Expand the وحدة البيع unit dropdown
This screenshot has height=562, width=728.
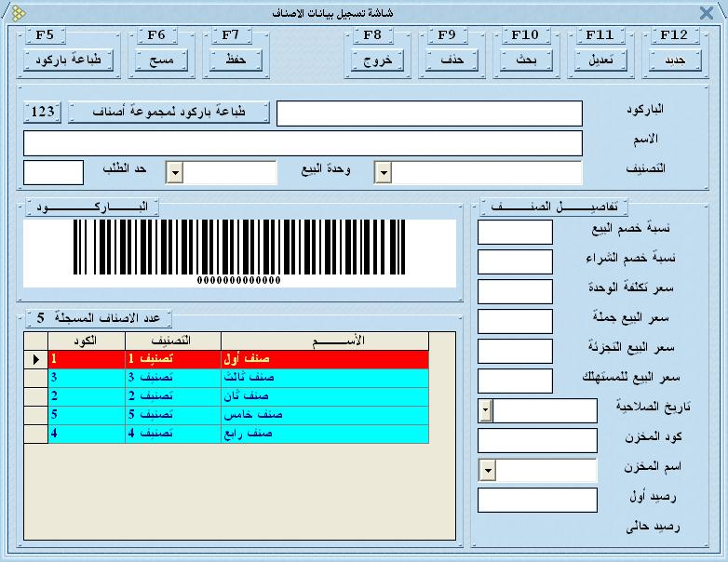[x=174, y=173]
